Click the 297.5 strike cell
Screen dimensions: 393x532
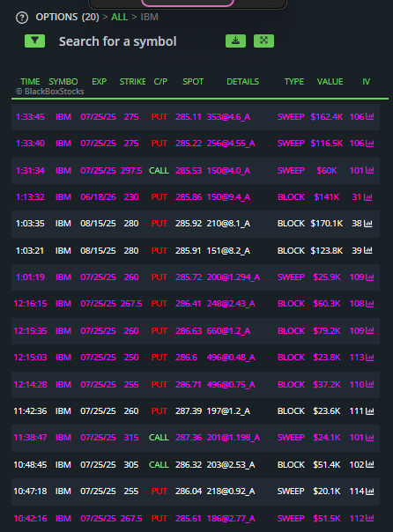click(x=131, y=170)
